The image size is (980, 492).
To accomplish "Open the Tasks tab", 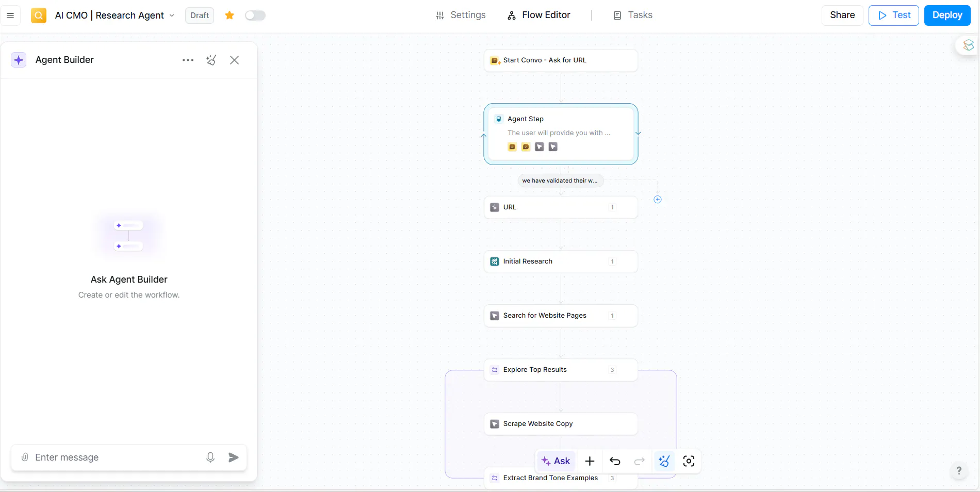I will point(633,15).
